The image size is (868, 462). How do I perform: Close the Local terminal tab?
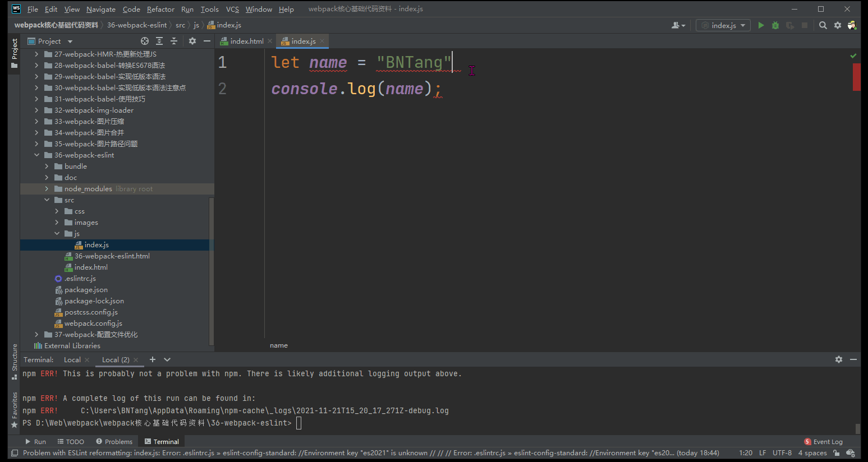[87, 360]
